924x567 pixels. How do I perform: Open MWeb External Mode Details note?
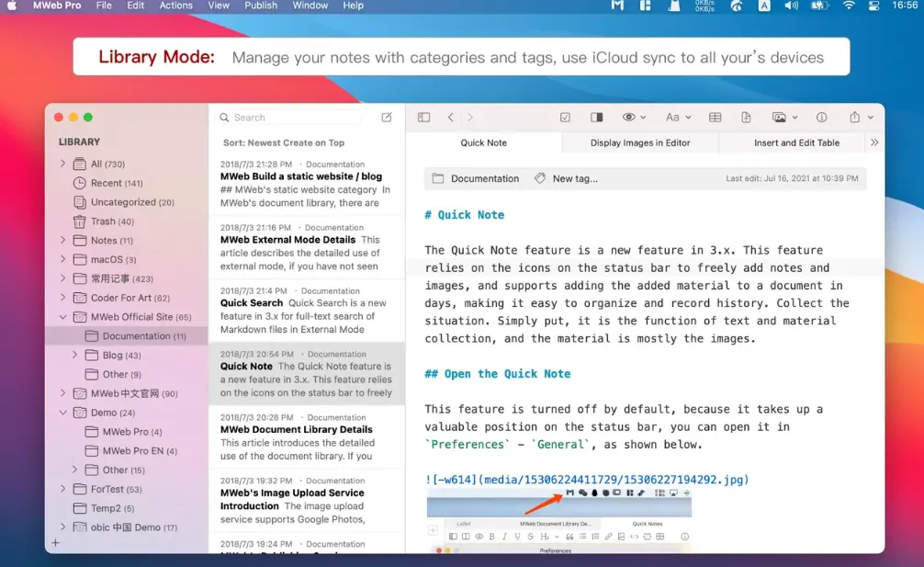point(307,246)
